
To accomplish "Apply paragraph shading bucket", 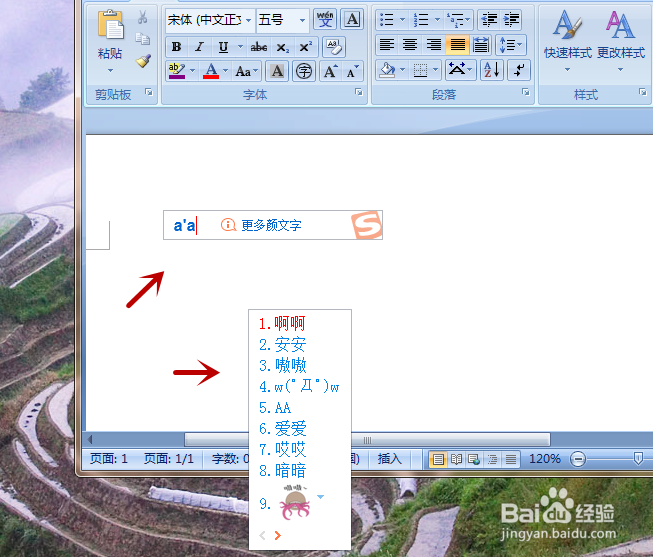I will coord(387,70).
